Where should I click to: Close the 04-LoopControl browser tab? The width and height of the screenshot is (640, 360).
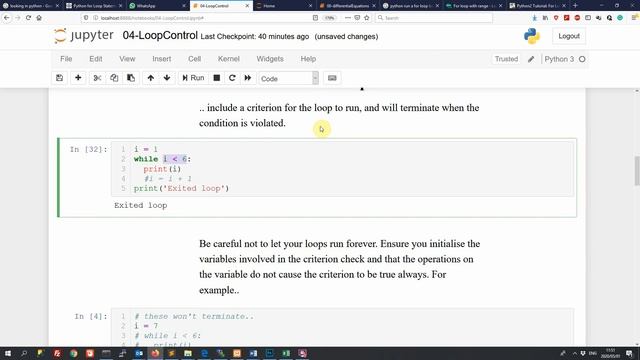click(x=247, y=6)
